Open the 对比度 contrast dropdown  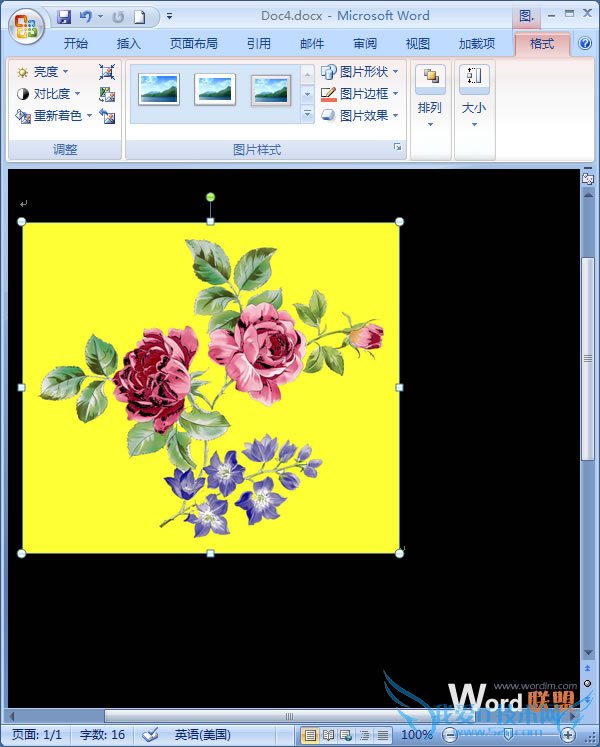click(x=48, y=94)
